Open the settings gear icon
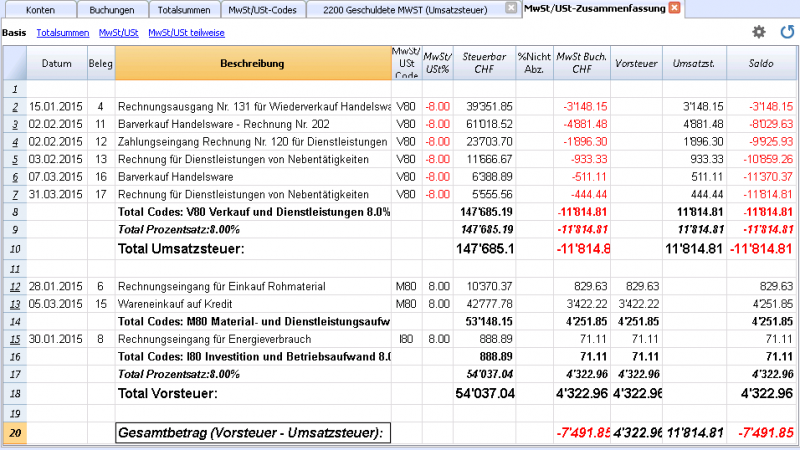 pos(759,32)
